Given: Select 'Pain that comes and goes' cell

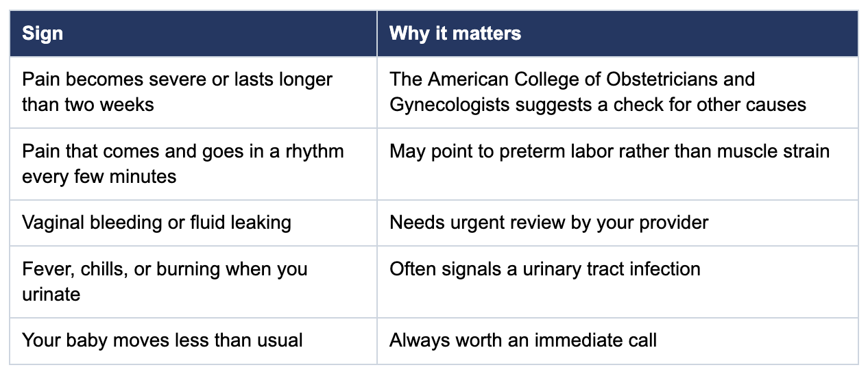Looking at the screenshot, I should tap(193, 164).
